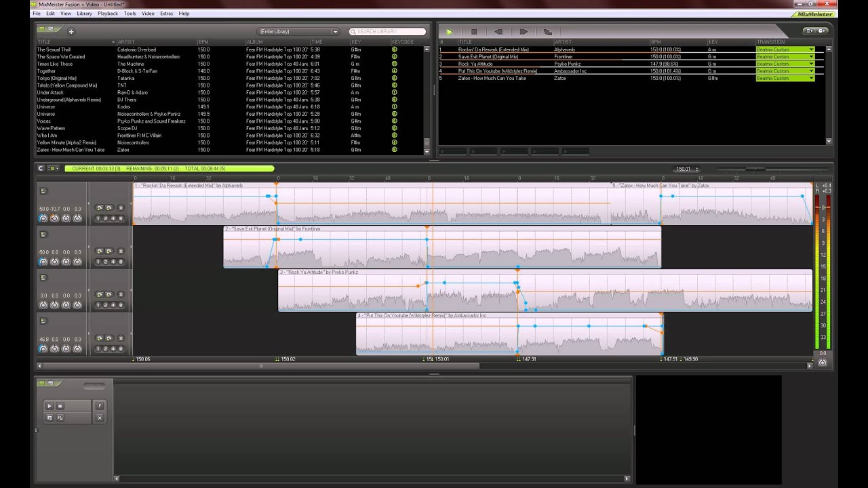This screenshot has height=488, width=868.
Task: Jump to the previous track in playlist
Action: tap(498, 32)
